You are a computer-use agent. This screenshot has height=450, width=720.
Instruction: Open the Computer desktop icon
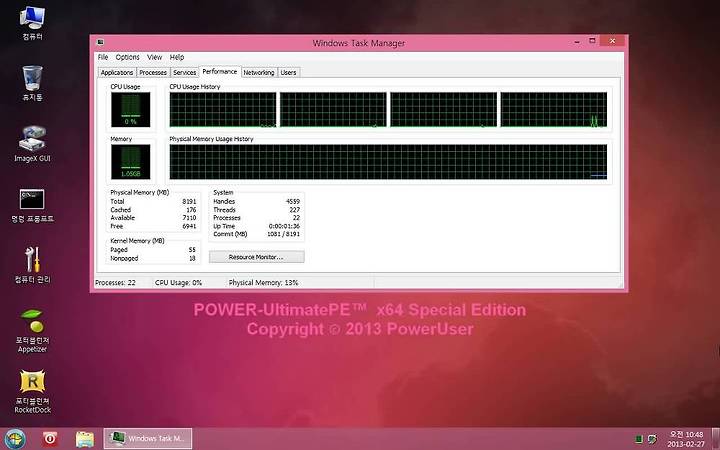click(32, 23)
